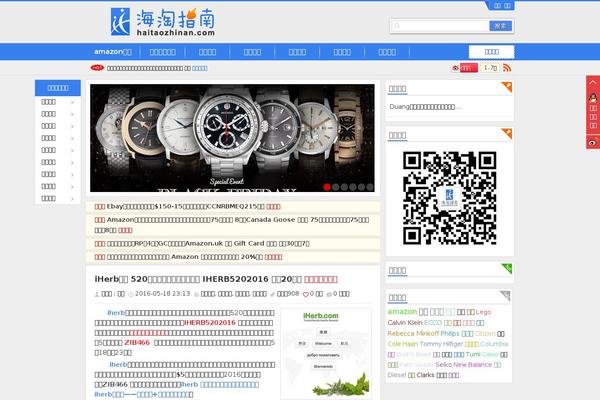Open the New Balance tag
Image resolution: width=600 pixels, height=400 pixels.
point(473,365)
